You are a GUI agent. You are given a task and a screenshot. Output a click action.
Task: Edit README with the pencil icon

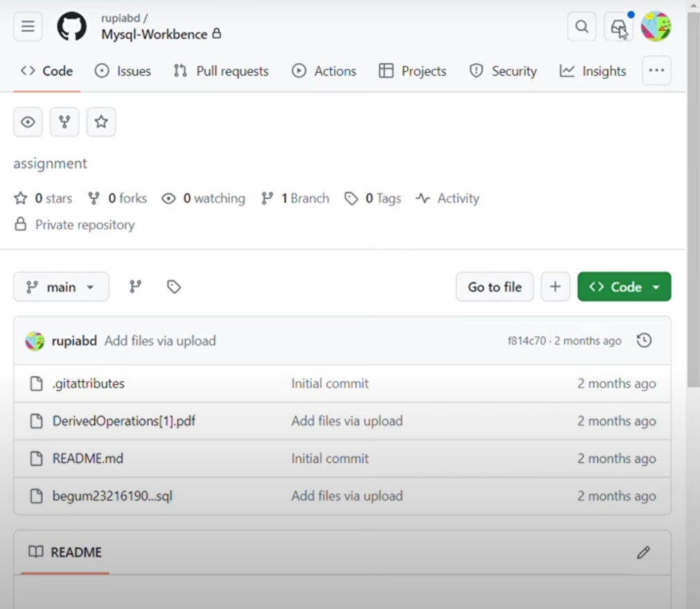coord(643,552)
